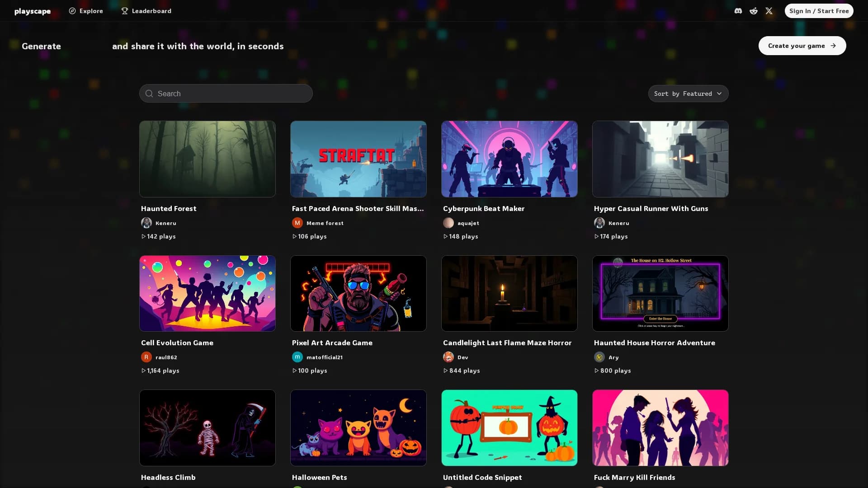Click the Halloween Pets title
868x488 pixels.
click(x=320, y=477)
